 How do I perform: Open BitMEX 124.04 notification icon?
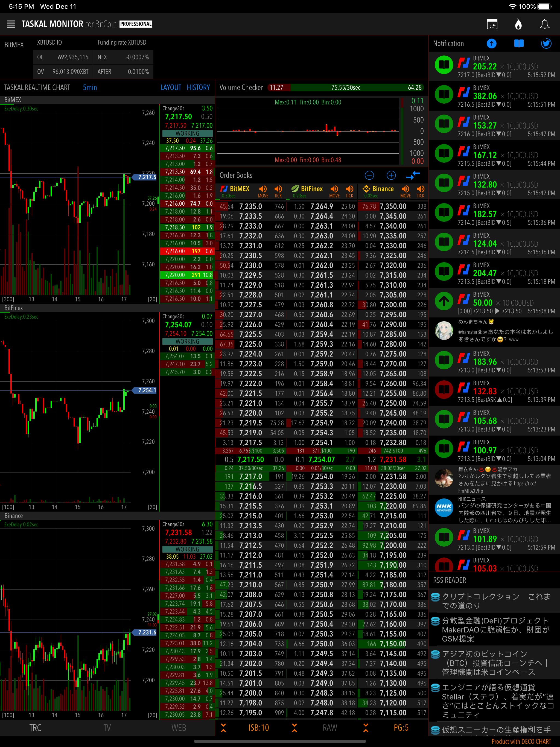(x=444, y=242)
